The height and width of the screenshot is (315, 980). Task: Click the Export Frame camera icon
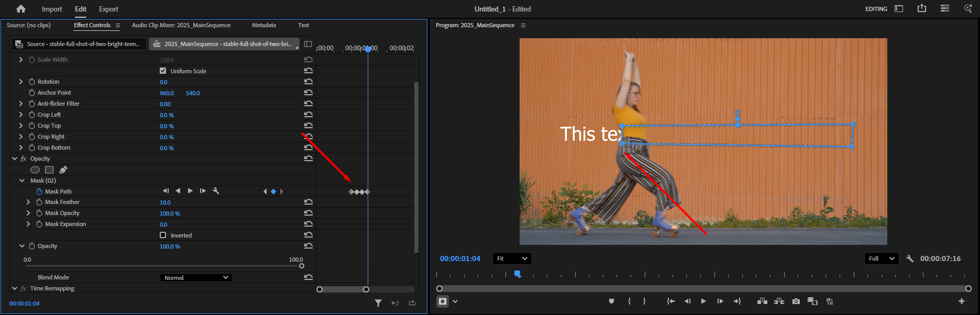pos(796,301)
